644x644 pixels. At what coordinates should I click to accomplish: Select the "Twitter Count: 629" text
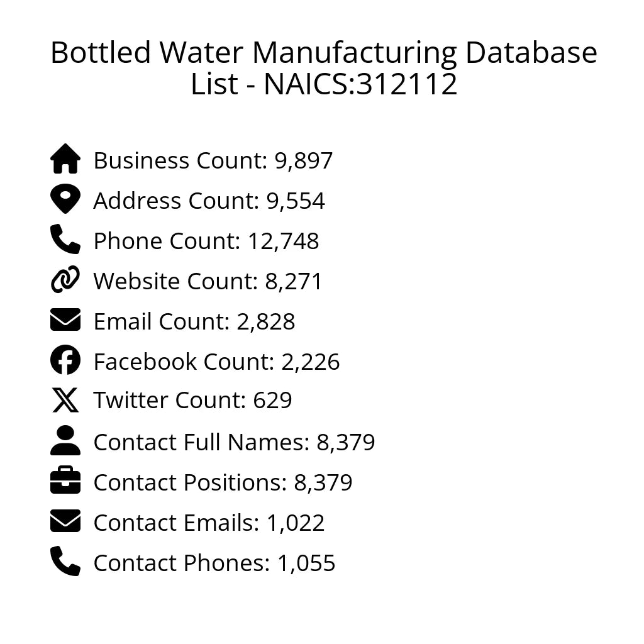pyautogui.click(x=192, y=401)
